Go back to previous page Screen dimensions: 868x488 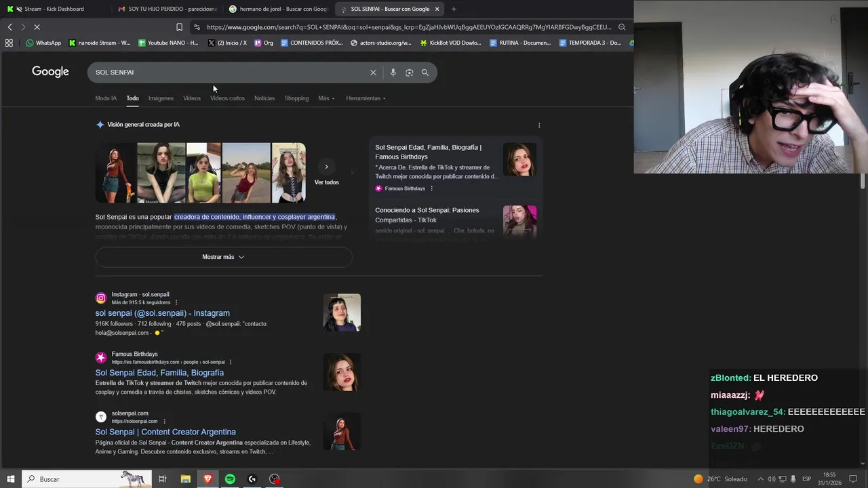pyautogui.click(x=9, y=27)
